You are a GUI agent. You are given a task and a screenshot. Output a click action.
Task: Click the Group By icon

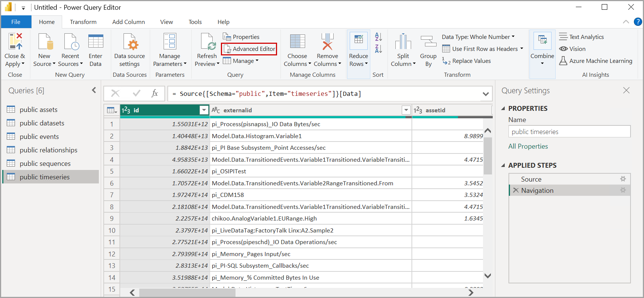pos(428,42)
